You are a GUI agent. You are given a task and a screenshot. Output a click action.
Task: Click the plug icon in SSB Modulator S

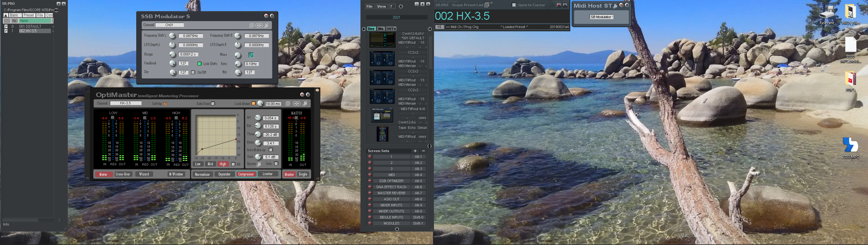[x=267, y=25]
